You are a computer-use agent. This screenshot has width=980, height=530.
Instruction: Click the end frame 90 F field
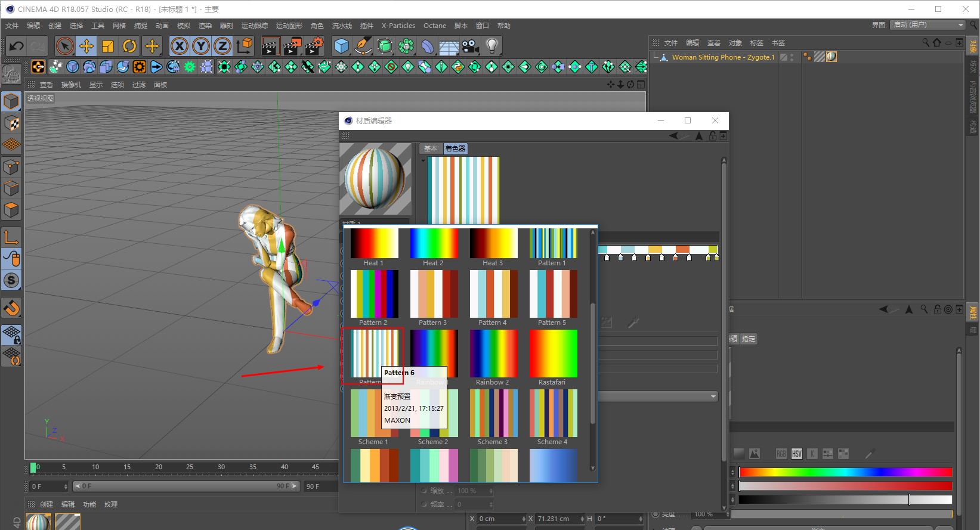320,486
